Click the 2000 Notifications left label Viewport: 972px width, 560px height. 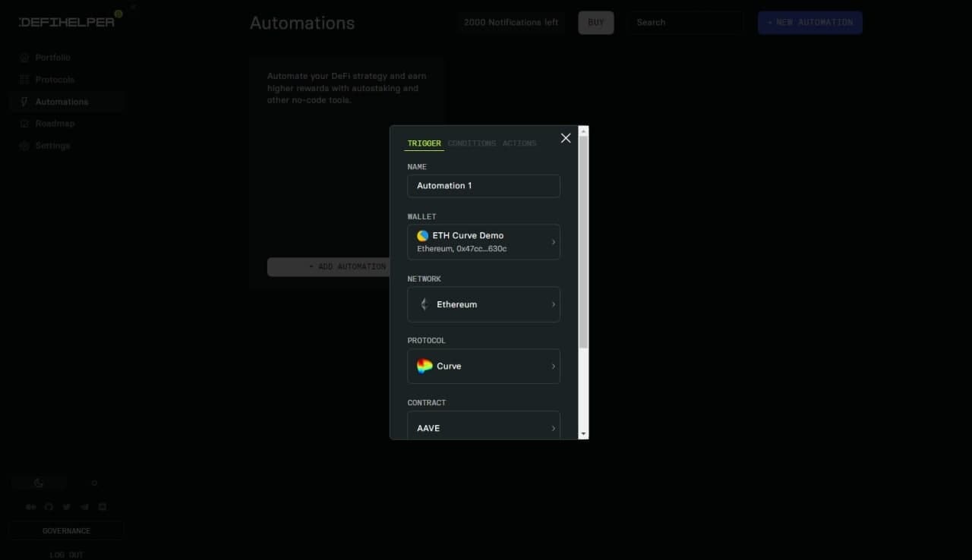click(x=511, y=23)
